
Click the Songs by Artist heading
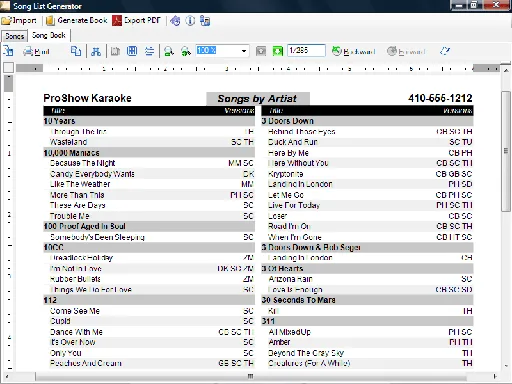click(257, 99)
